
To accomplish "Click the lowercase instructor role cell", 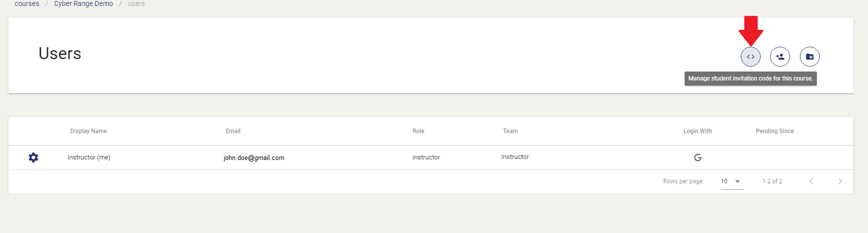I will (x=426, y=157).
